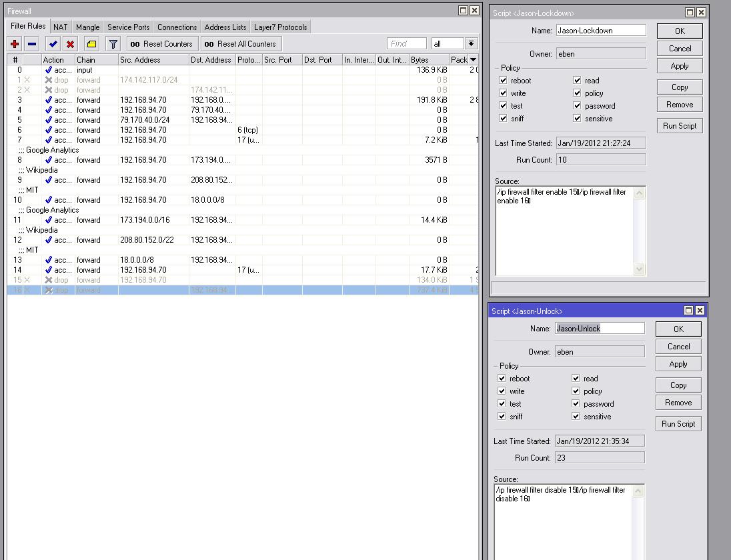Remove the selected firewall rule
The width and height of the screenshot is (731, 560).
[x=30, y=43]
